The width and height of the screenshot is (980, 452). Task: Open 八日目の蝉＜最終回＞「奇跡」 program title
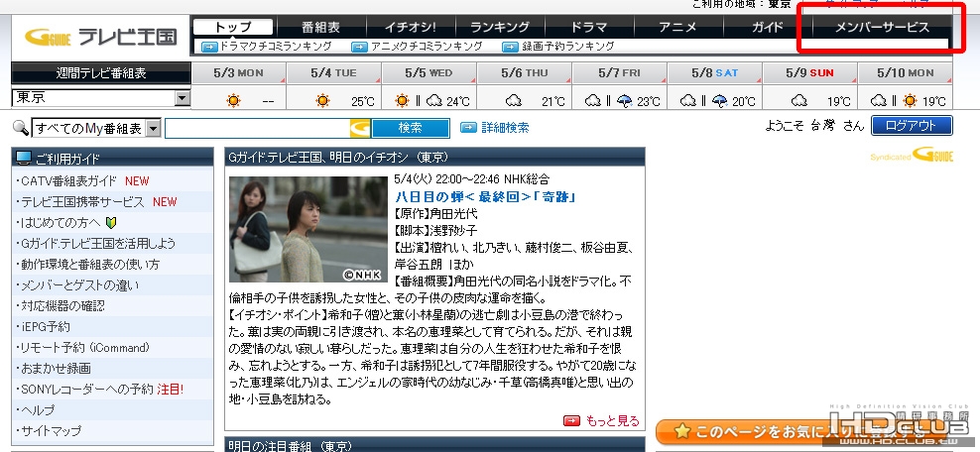point(485,197)
